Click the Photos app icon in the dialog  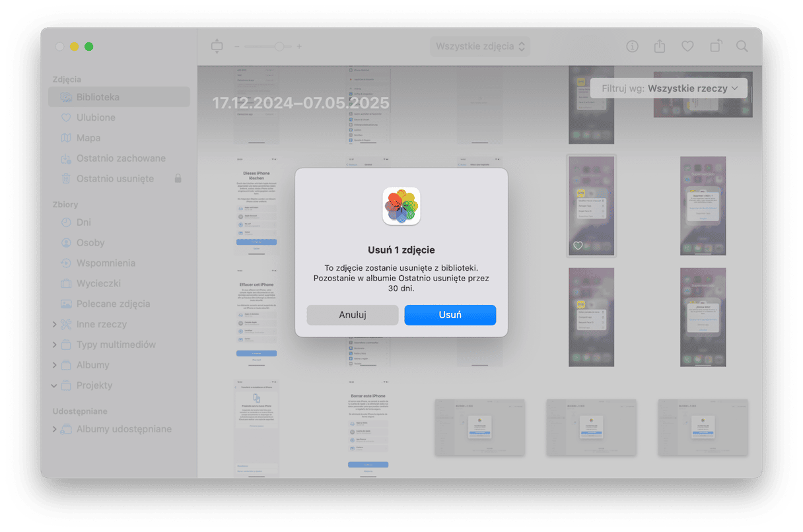coord(401,206)
